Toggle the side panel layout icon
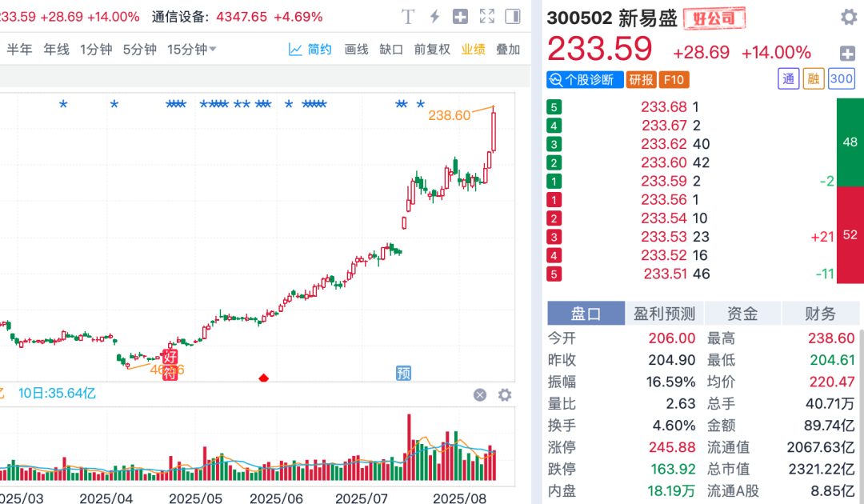 510,16
